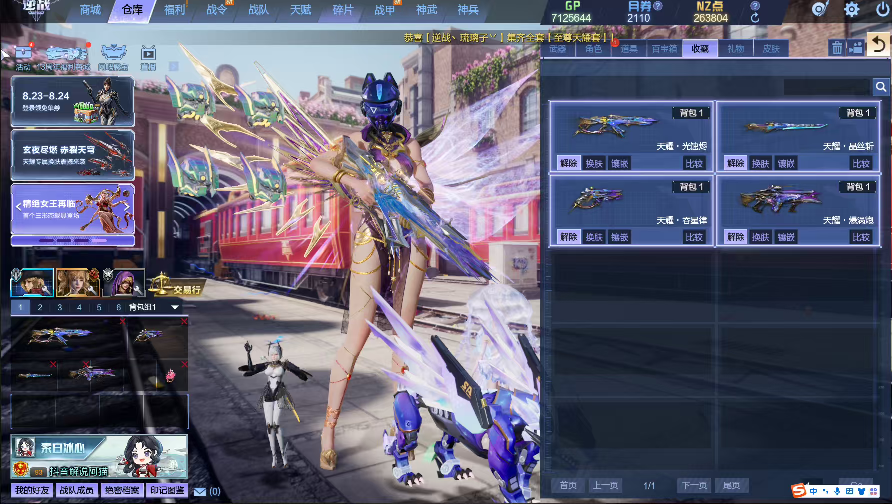
Task: Open the 碎片 fragments tab
Action: 342,10
